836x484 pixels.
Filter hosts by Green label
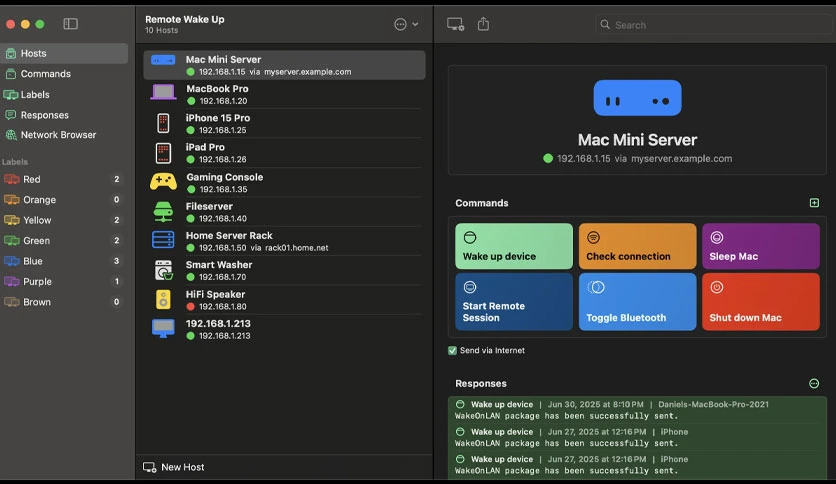[x=64, y=241]
